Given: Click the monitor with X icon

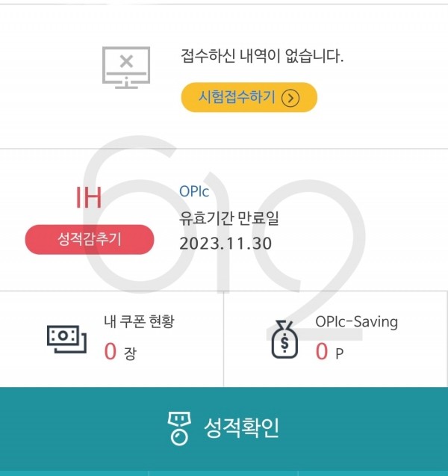Looking at the screenshot, I should (x=126, y=67).
